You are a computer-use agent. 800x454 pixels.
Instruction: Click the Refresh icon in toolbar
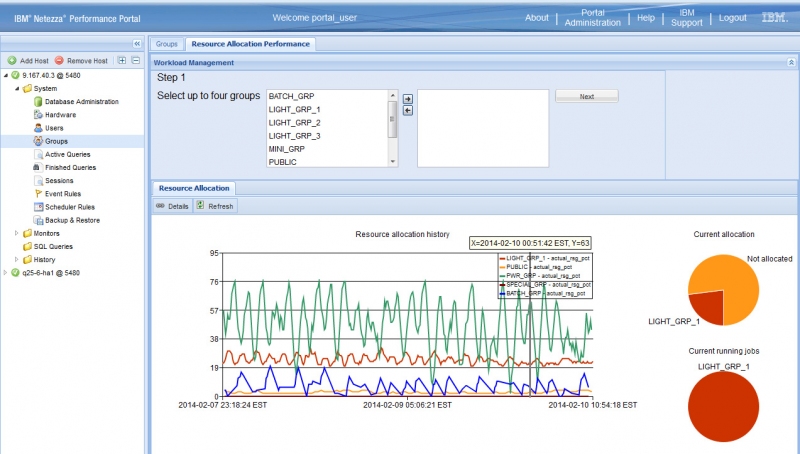pyautogui.click(x=201, y=205)
